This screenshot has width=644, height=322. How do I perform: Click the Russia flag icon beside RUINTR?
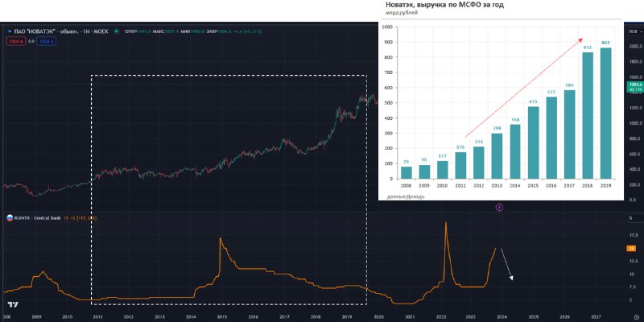[10, 218]
